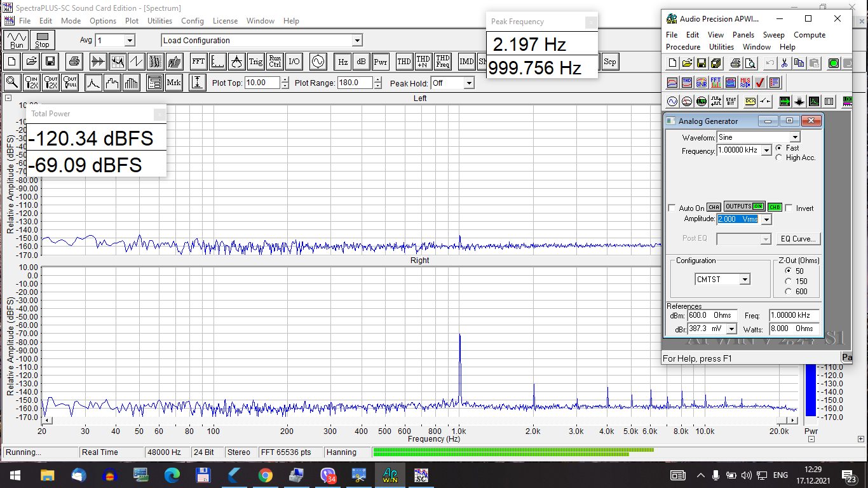Select the Trig trigger toolbar icon
This screenshot has height=488, width=868.
[x=255, y=62]
